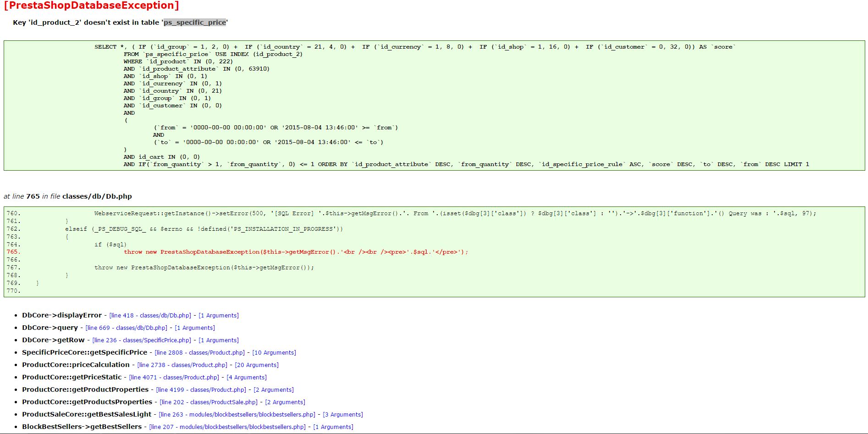868x434 pixels.
Task: Show the 10 Arguments for getSpecificPrice
Action: (x=275, y=352)
